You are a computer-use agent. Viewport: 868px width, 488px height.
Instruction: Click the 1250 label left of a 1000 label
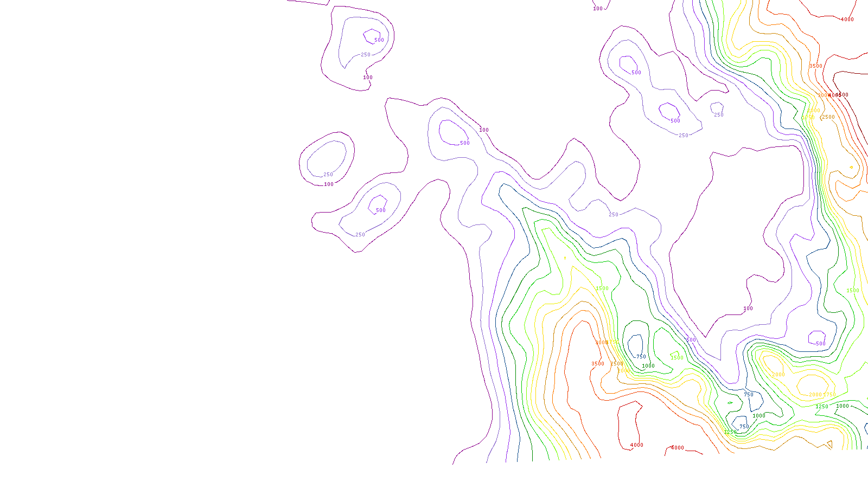821,407
